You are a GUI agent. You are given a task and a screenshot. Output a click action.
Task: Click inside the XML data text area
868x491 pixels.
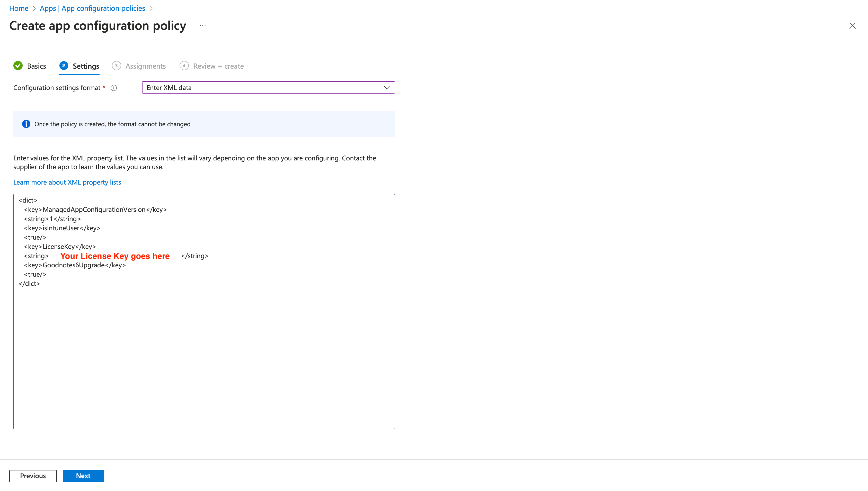click(x=204, y=354)
